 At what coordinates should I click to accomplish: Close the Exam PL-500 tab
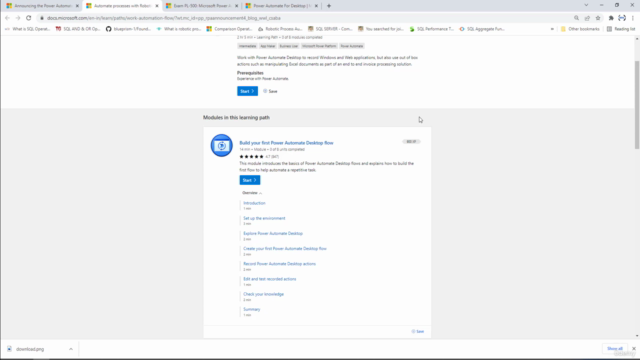pyautogui.click(x=236, y=6)
